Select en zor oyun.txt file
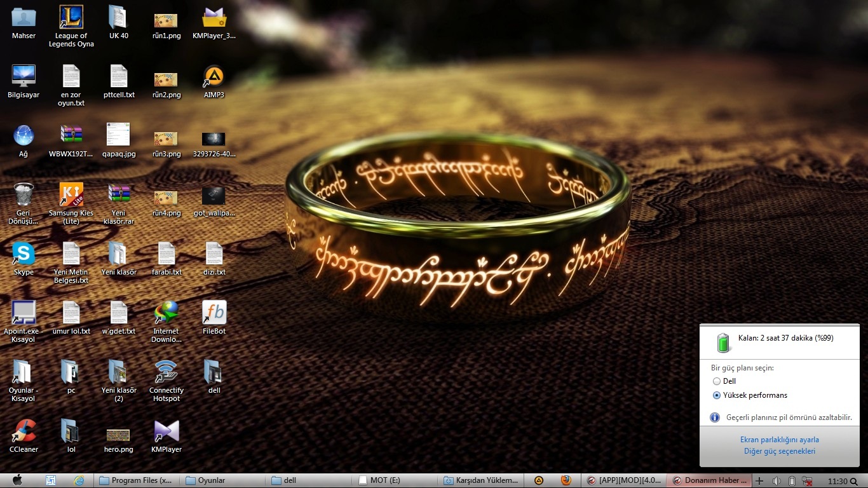The width and height of the screenshot is (868, 488). click(x=71, y=85)
